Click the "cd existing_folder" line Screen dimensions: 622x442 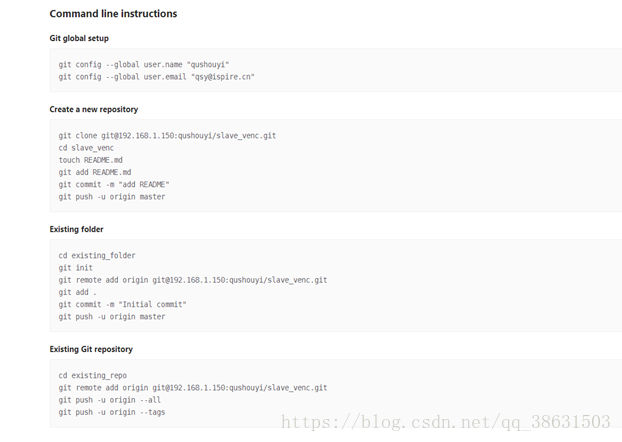pos(96,255)
